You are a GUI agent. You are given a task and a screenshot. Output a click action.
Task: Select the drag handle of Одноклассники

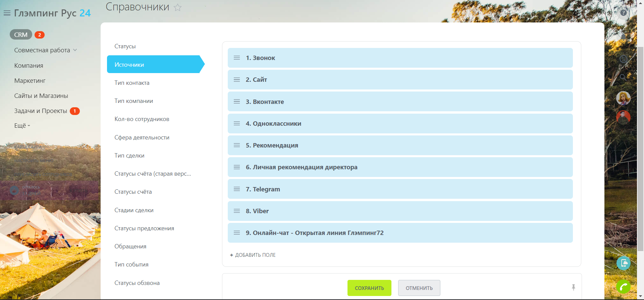(237, 123)
